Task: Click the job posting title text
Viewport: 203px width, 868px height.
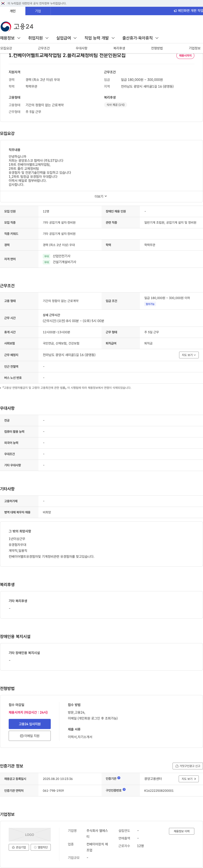Action: tap(67, 55)
